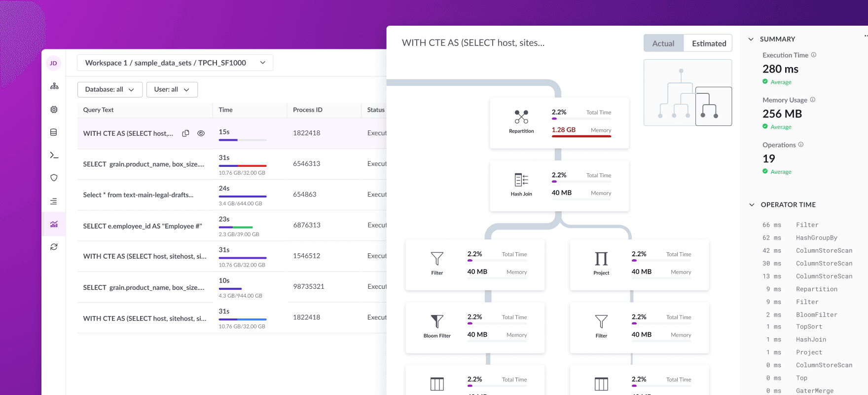The width and height of the screenshot is (868, 395).
Task: Switch the plan to Actual
Action: click(x=663, y=43)
